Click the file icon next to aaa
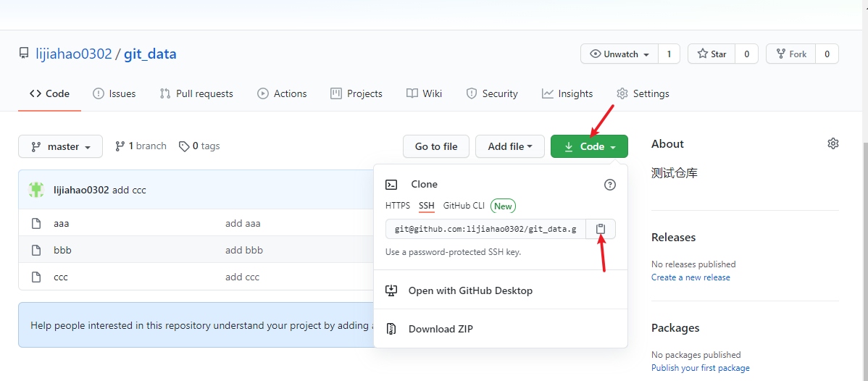The height and width of the screenshot is (381, 868). point(36,224)
